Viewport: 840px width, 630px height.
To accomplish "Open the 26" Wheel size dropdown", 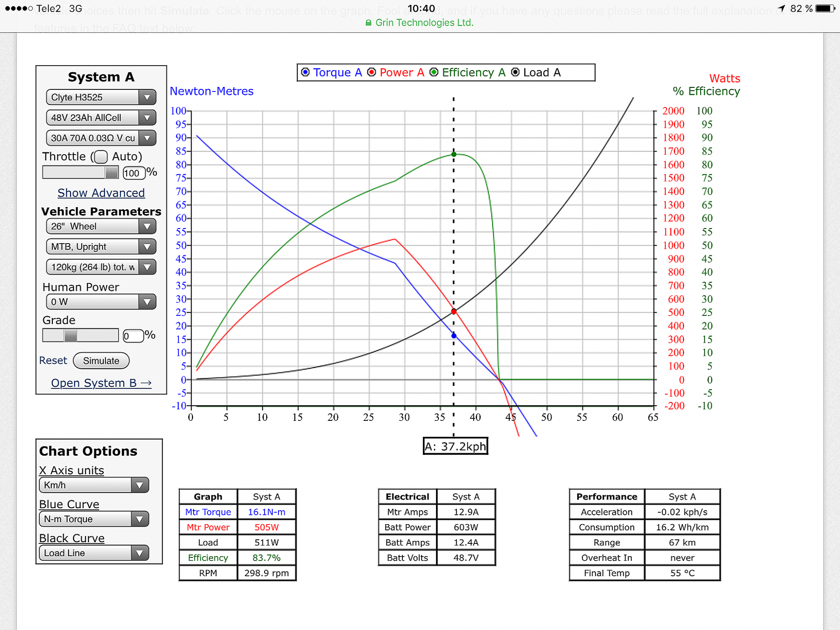I will click(x=101, y=226).
